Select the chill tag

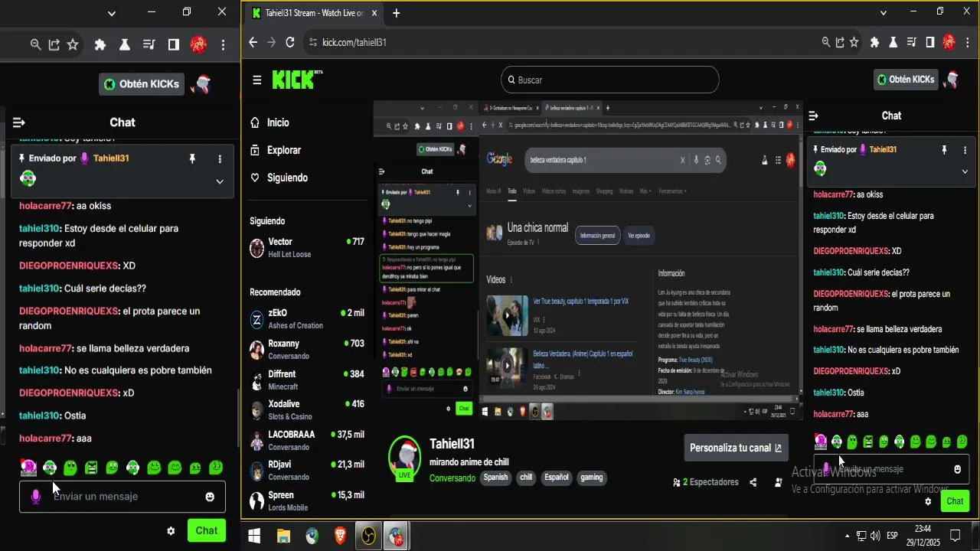coord(526,478)
